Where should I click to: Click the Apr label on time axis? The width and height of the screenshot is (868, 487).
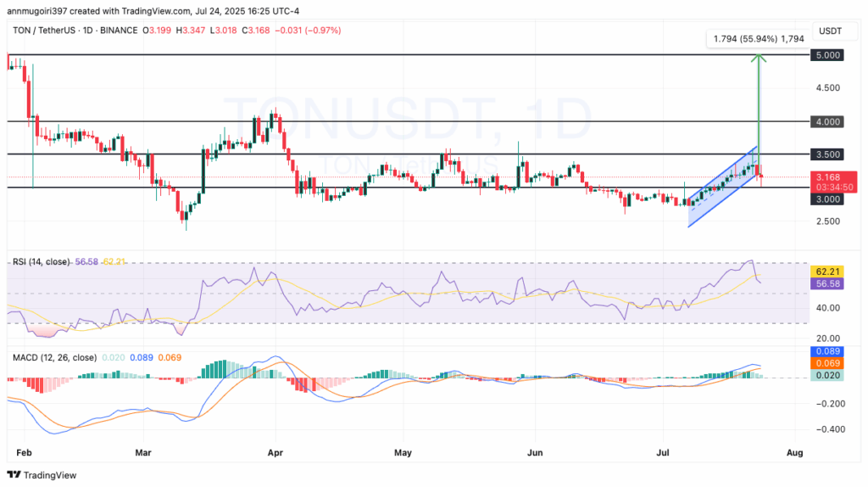(x=275, y=453)
